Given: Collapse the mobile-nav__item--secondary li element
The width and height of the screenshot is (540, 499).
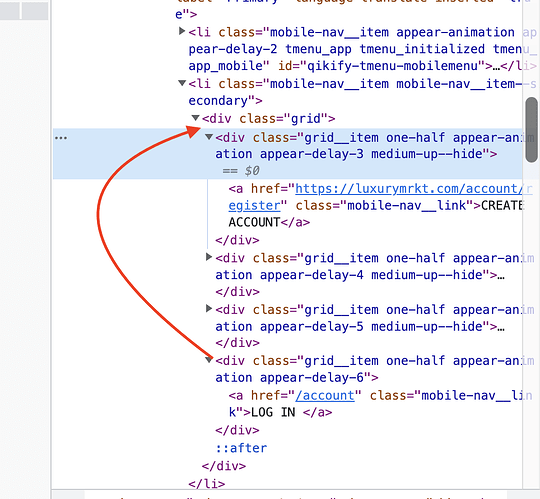Looking at the screenshot, I should click(182, 83).
